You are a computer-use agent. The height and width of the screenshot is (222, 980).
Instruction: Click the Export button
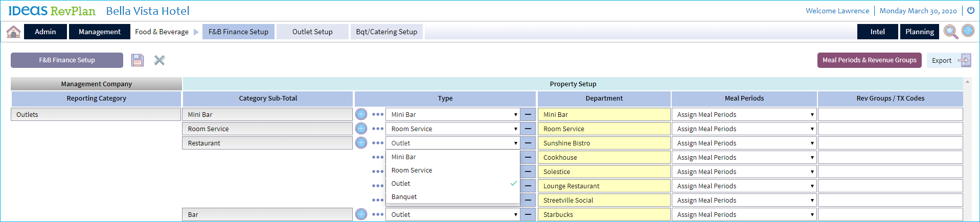(x=949, y=60)
